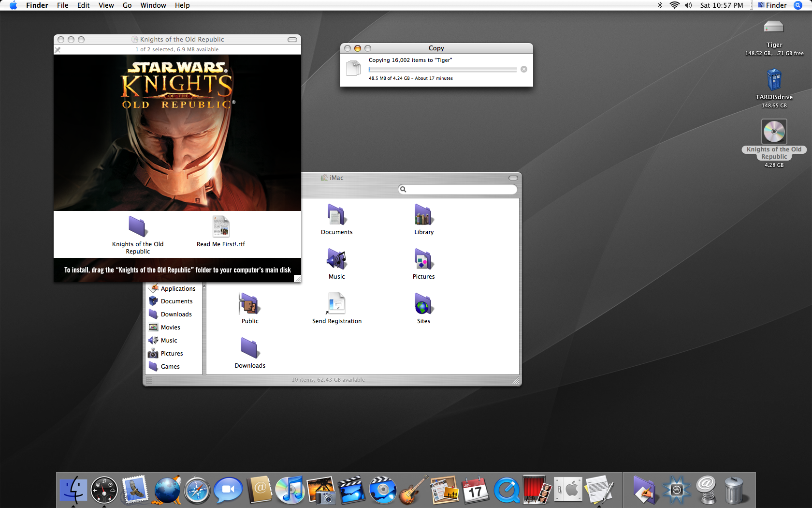Click the copy progress bar
Screen dimensions: 812x508
[x=443, y=69]
